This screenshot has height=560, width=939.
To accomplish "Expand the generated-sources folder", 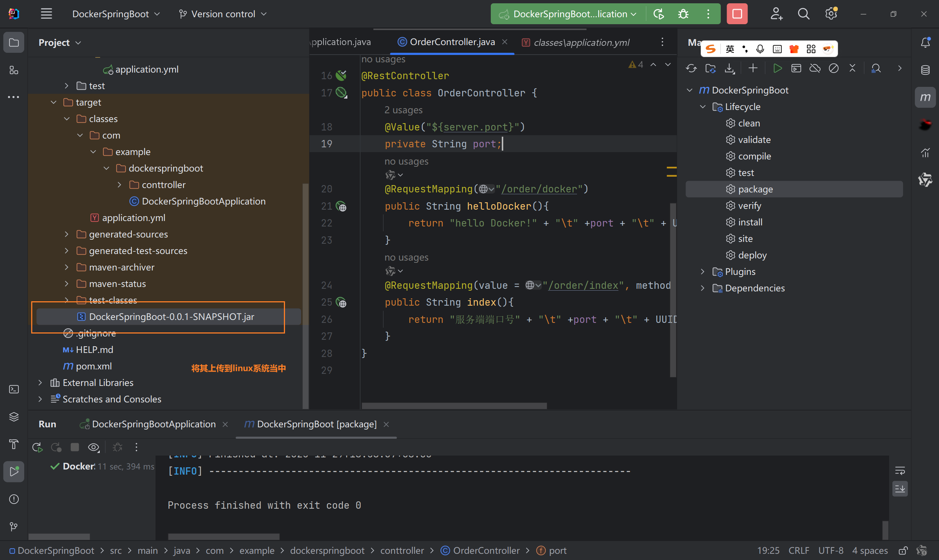I will tap(67, 234).
